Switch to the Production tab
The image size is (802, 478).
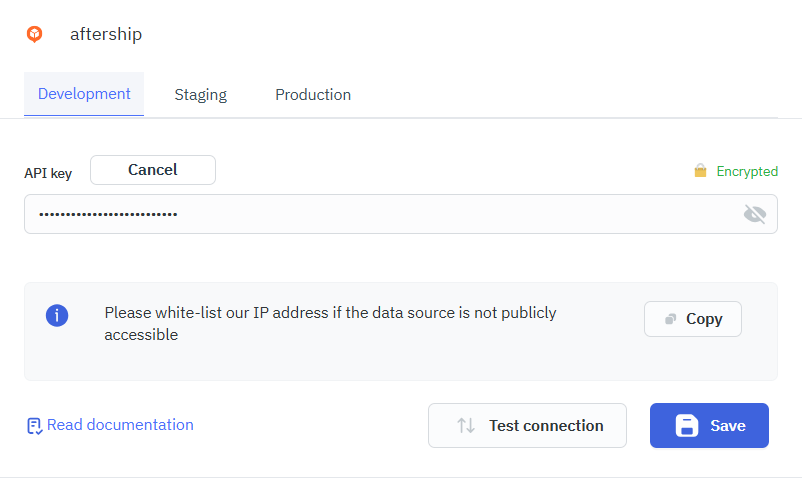pos(313,95)
